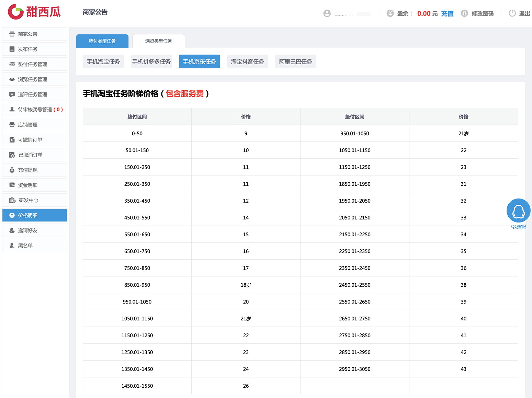The height and width of the screenshot is (398, 532).
Task: Click the 1450.01-1550 range cell
Action: pos(137,386)
